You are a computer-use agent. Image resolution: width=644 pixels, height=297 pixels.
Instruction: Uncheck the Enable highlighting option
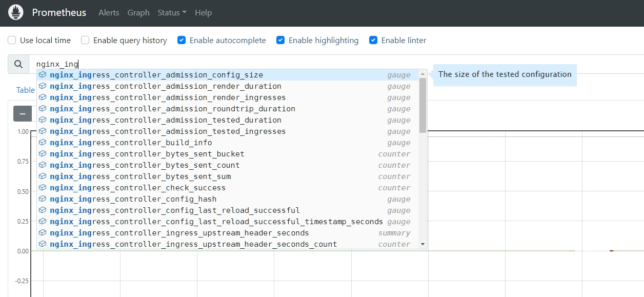tap(280, 41)
